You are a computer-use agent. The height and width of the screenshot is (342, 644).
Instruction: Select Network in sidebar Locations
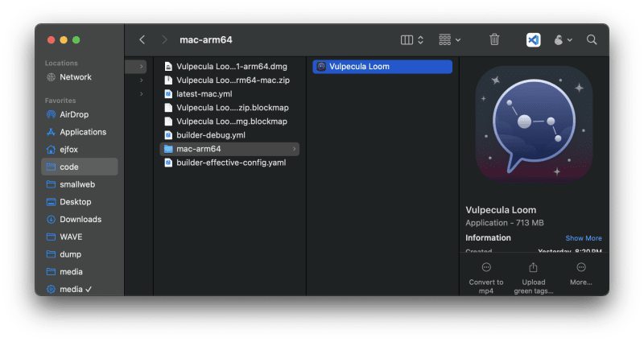80,77
